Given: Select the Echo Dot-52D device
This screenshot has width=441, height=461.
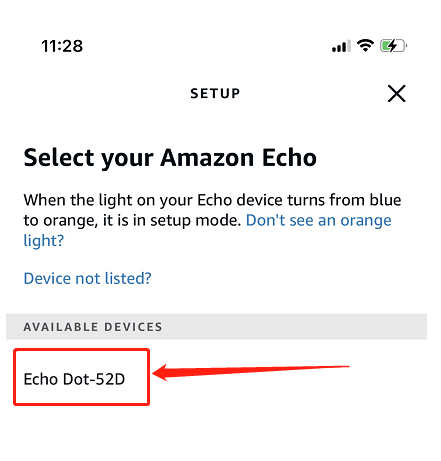Looking at the screenshot, I should pos(74,379).
